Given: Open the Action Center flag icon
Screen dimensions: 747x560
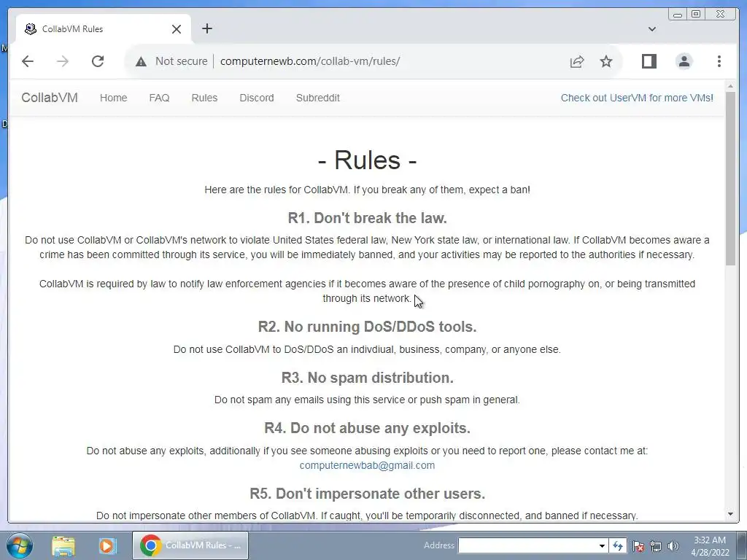Looking at the screenshot, I should click(x=638, y=546).
